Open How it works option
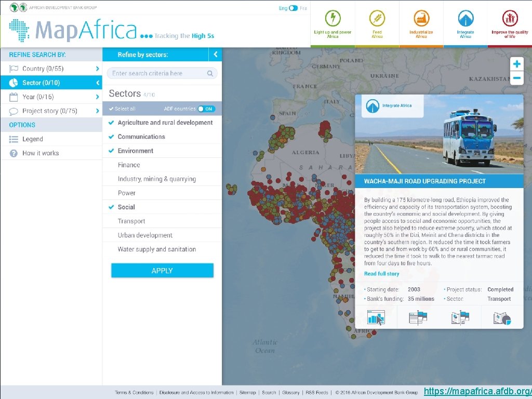The height and width of the screenshot is (399, 532). click(51, 153)
